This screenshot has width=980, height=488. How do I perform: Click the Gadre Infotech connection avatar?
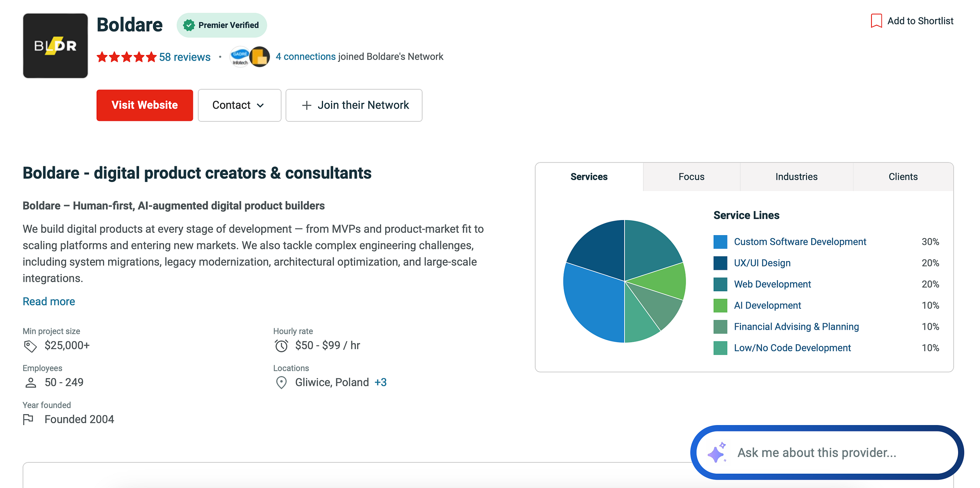point(240,57)
